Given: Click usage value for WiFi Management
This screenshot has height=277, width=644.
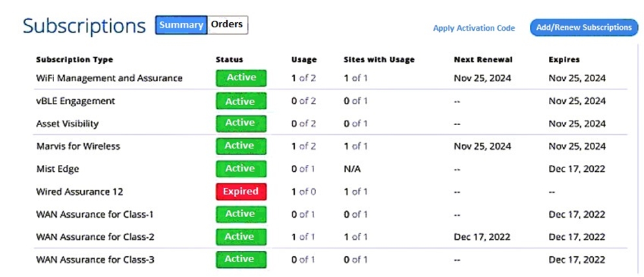Looking at the screenshot, I should (x=304, y=78).
